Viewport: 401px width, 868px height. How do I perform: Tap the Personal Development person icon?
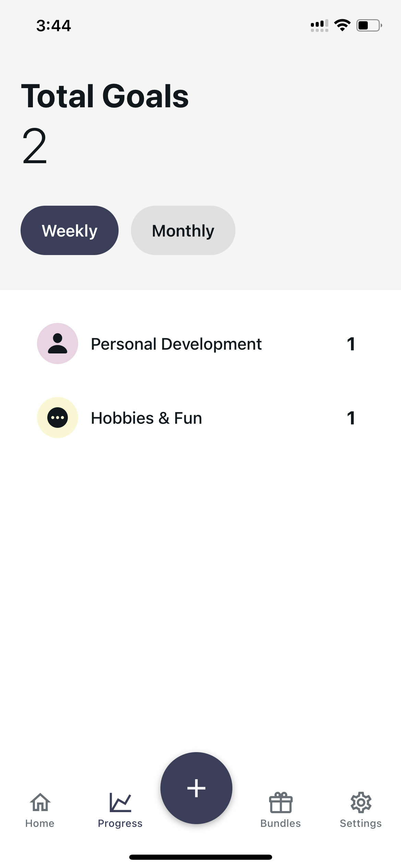(x=58, y=343)
